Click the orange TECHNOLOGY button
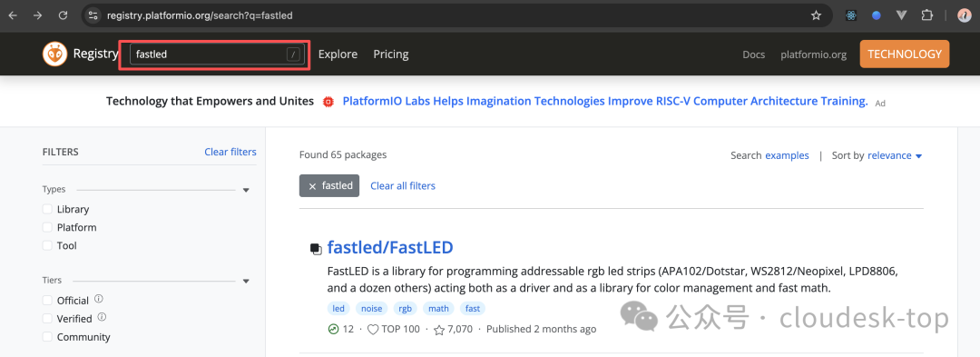Screen dimensions: 980x357 point(905,54)
